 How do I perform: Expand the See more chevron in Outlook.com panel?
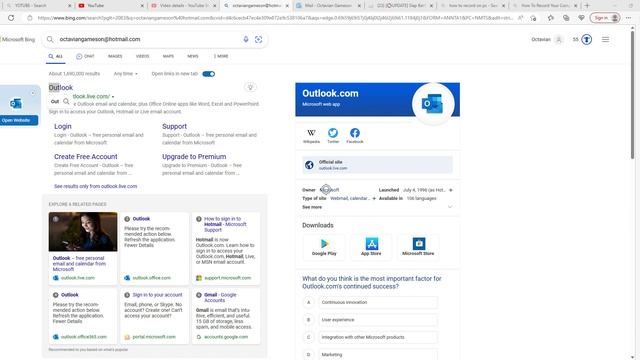(450, 207)
